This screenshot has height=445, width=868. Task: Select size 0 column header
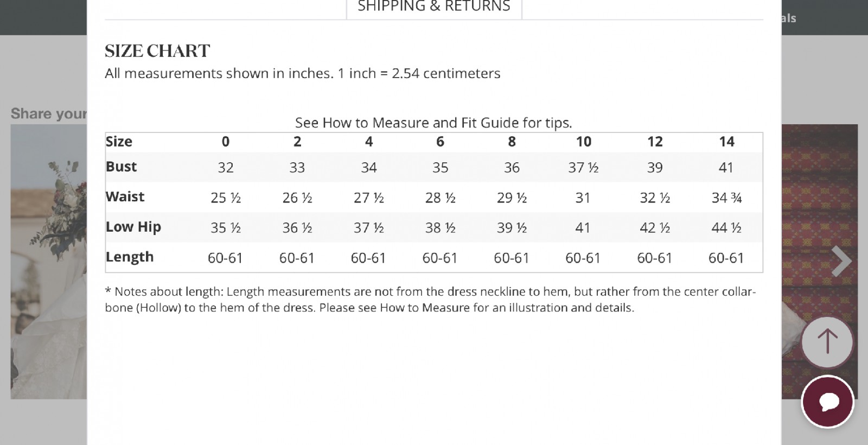tap(226, 142)
